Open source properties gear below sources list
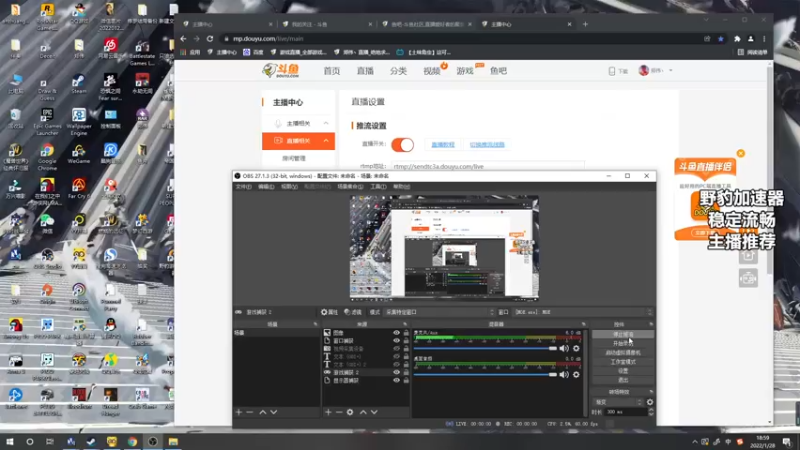This screenshot has height=450, width=800. click(x=350, y=412)
